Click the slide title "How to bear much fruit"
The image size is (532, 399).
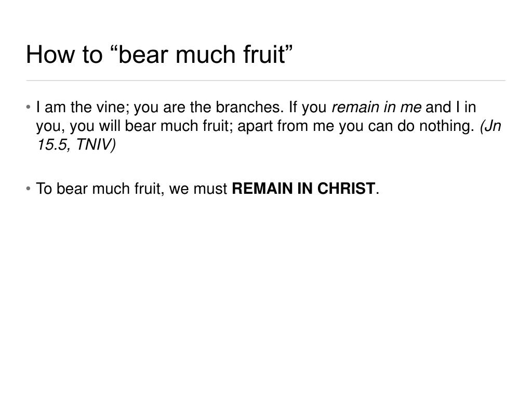click(x=159, y=54)
